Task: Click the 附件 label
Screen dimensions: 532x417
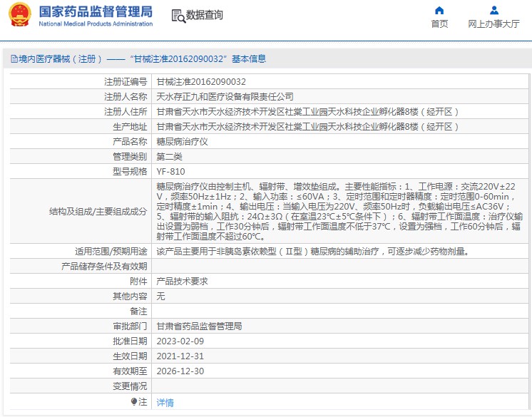Action: coord(138,281)
